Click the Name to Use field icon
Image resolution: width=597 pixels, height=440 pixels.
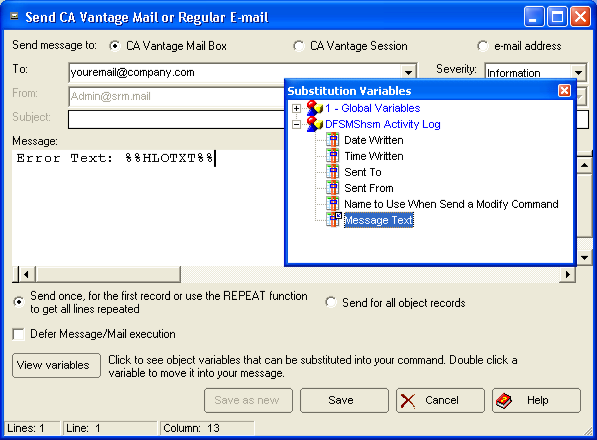coord(333,204)
